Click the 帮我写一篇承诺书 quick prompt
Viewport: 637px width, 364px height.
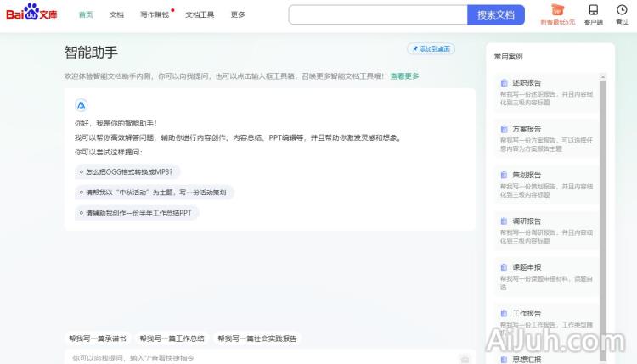[x=97, y=339]
